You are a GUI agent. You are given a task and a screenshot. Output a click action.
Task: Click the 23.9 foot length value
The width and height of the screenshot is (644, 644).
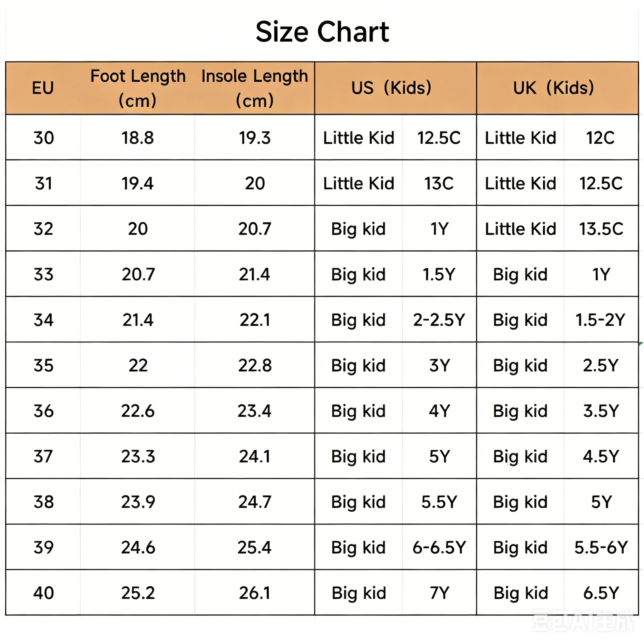pyautogui.click(x=138, y=502)
